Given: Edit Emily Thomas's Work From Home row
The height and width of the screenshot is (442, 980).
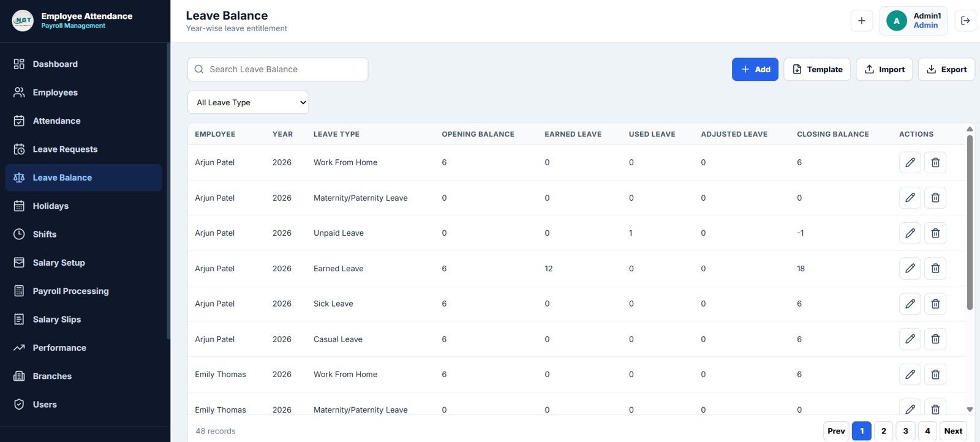Looking at the screenshot, I should pyautogui.click(x=910, y=374).
